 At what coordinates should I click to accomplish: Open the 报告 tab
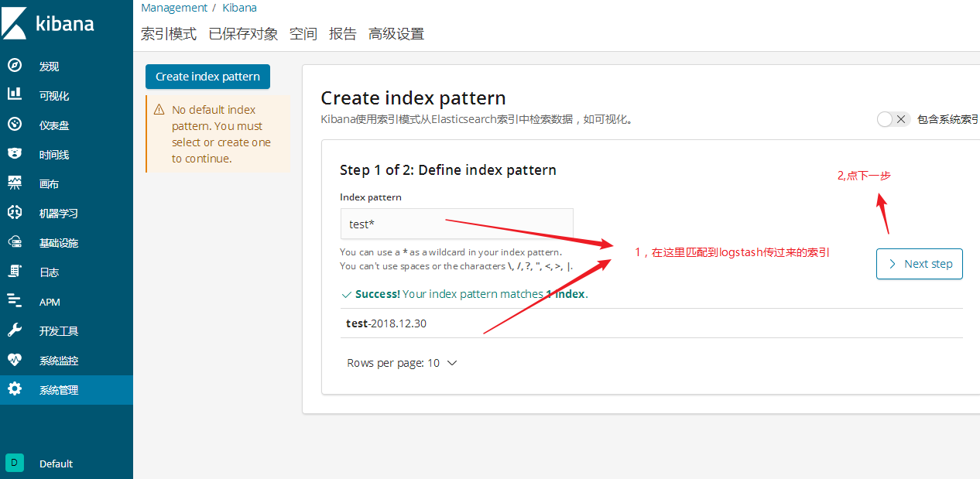click(x=343, y=34)
